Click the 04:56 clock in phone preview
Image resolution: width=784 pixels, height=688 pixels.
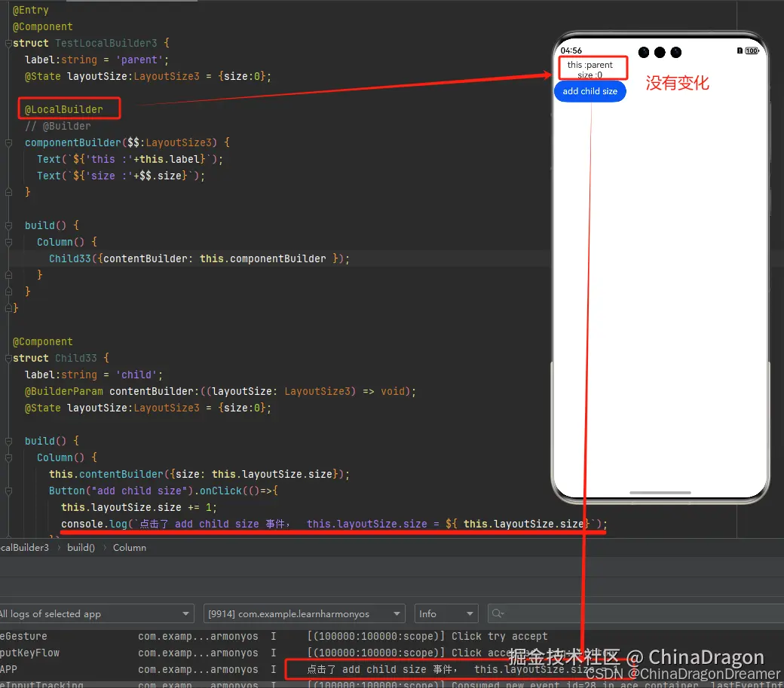(x=571, y=50)
